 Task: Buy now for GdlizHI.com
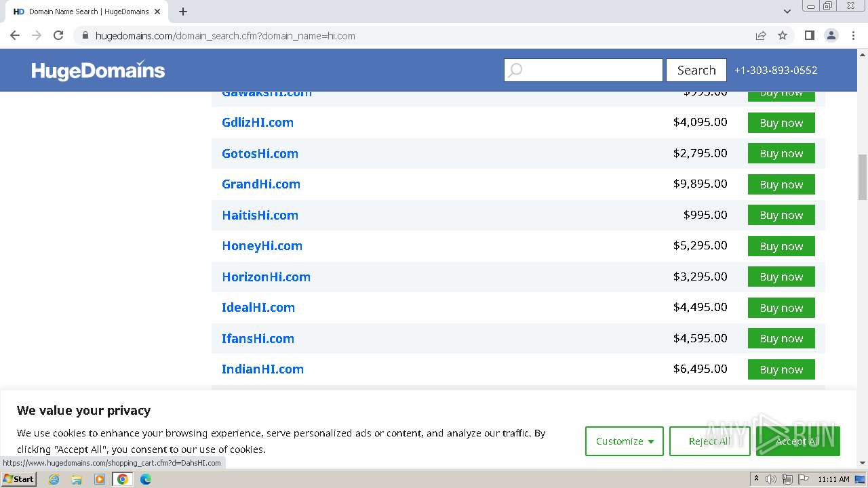point(781,123)
